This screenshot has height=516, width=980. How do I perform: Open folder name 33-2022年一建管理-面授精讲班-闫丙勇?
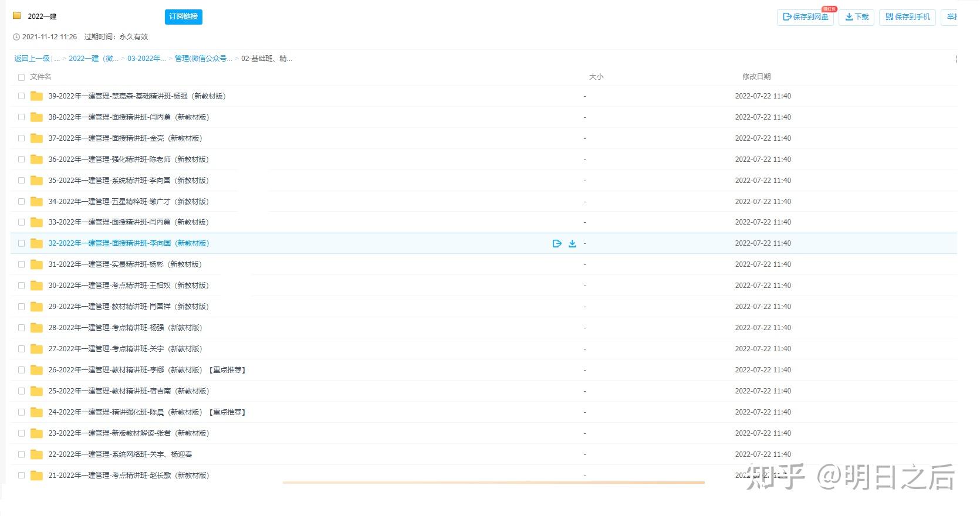[x=129, y=222]
